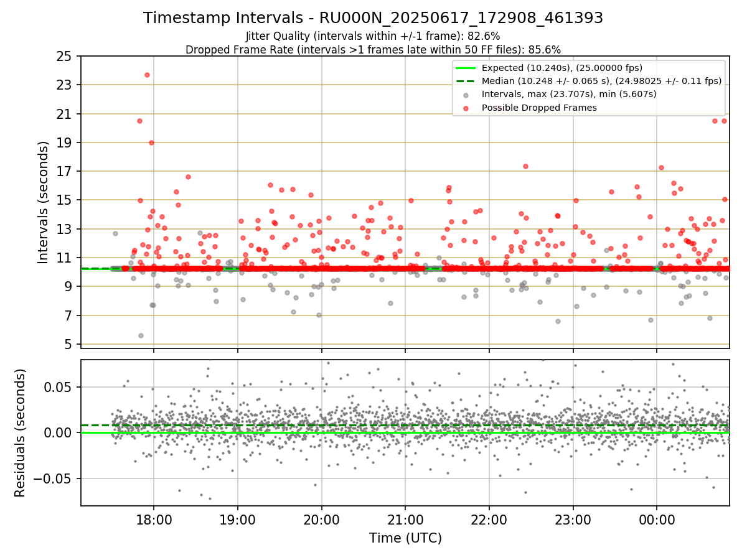Image resolution: width=747 pixels, height=560 pixels.
Task: Click the red dot marker in the legend
Action: (466, 108)
